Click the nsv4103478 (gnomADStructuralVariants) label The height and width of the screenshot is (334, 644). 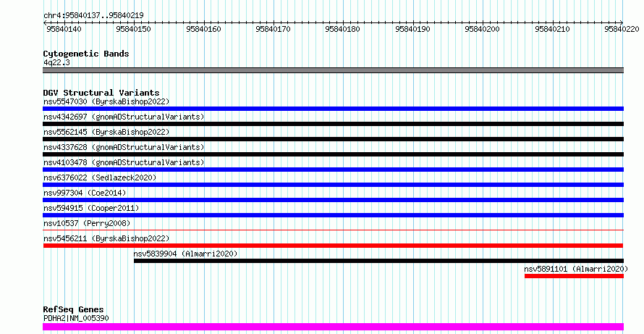click(x=124, y=162)
